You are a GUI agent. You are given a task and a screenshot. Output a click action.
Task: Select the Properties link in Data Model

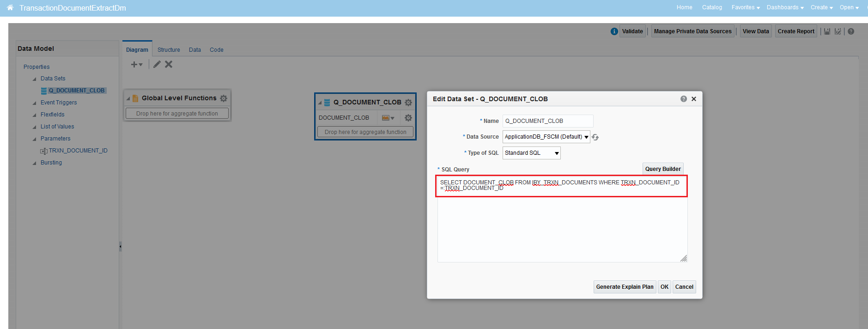coord(36,67)
